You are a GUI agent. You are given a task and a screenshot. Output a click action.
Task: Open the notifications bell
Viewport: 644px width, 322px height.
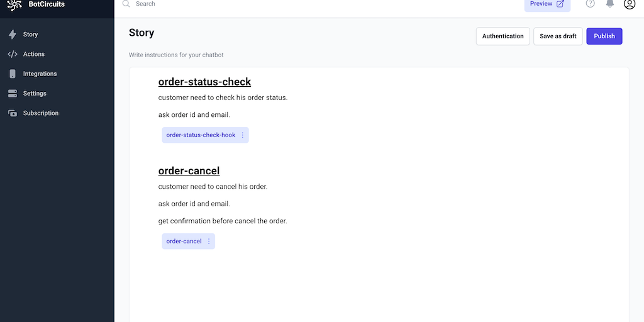click(x=609, y=4)
